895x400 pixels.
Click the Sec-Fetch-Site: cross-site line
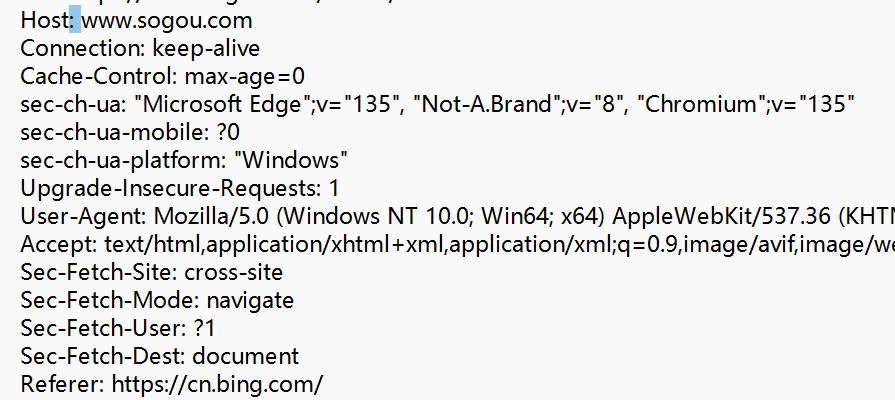152,272
